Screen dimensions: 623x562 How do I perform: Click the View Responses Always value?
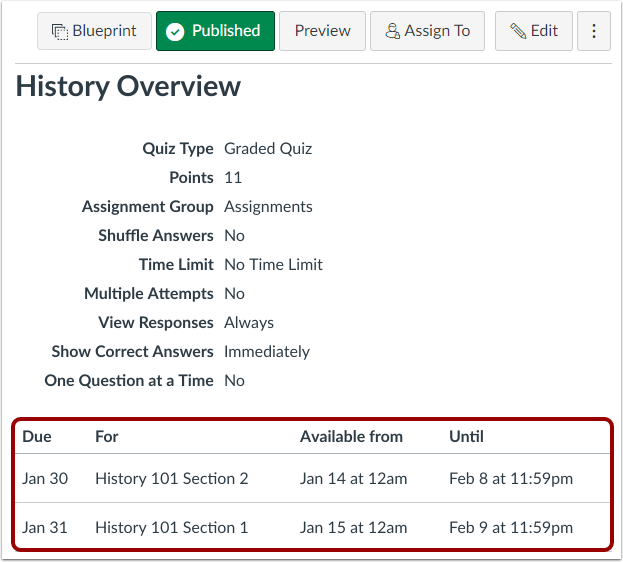249,323
